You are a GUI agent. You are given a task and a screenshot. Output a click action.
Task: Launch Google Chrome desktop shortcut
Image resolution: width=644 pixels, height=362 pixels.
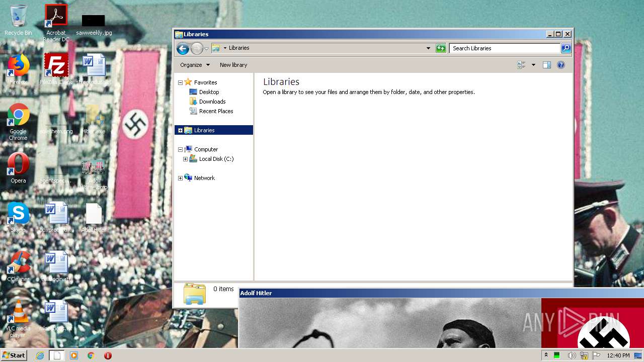(x=18, y=122)
